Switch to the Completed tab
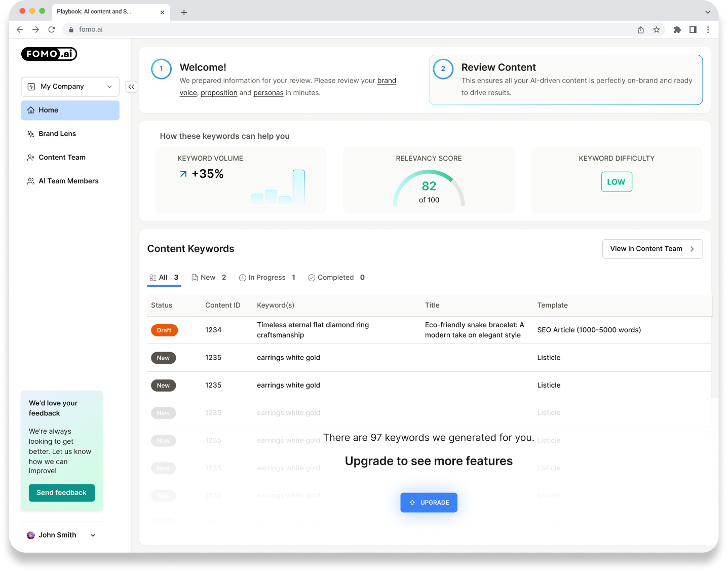 pos(335,277)
